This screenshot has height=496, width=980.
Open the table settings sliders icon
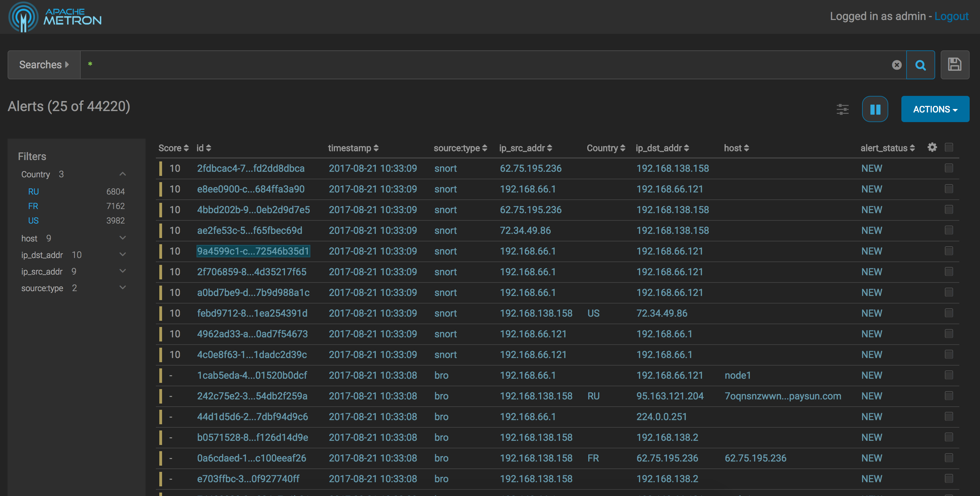pyautogui.click(x=843, y=109)
